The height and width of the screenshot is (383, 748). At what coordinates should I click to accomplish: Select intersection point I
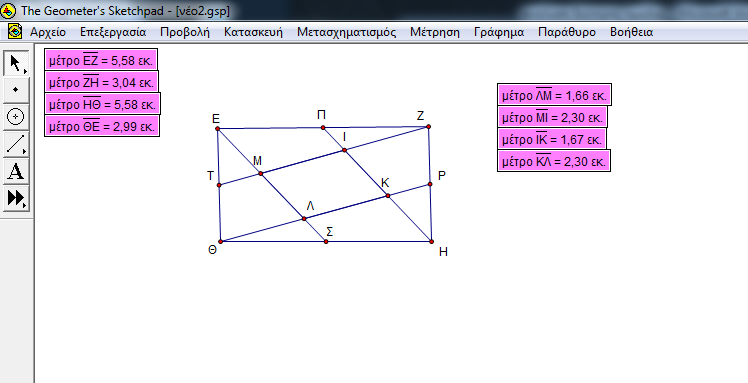click(x=344, y=150)
